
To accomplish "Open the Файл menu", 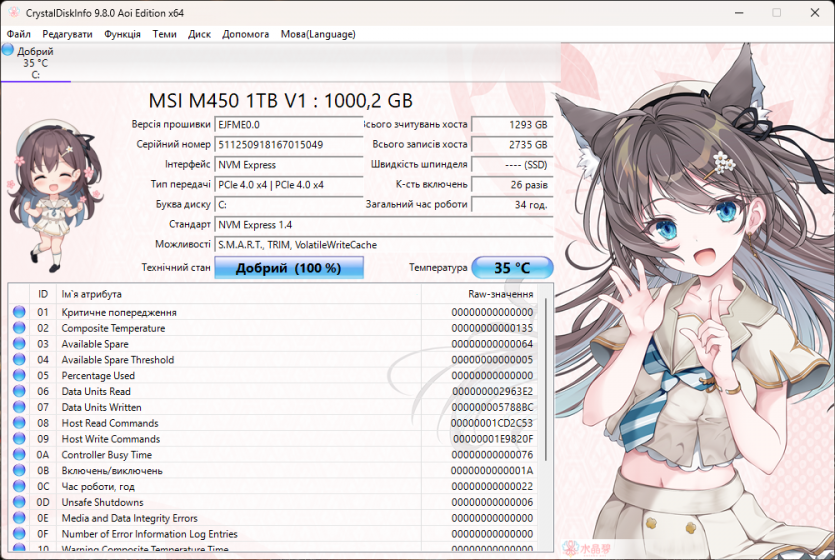I will [18, 34].
